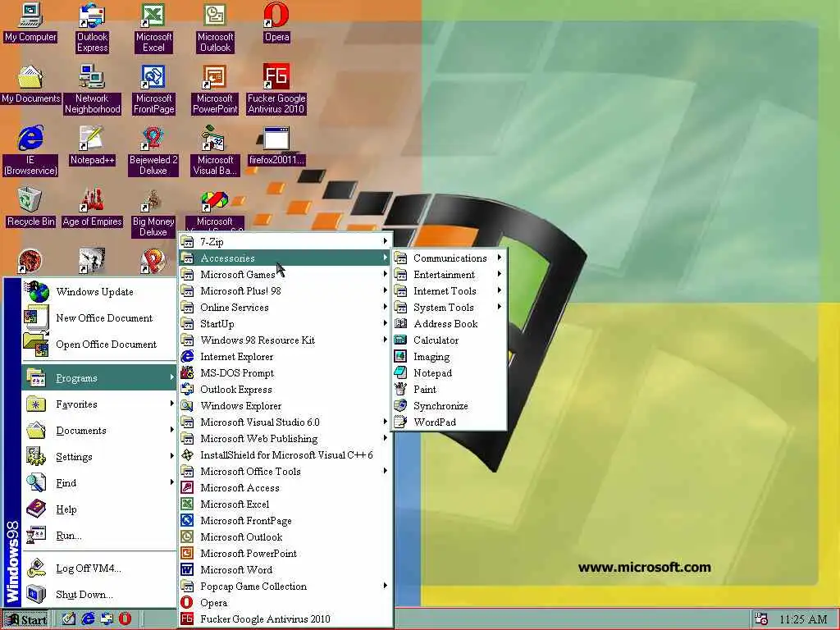Expand the Favorites submenu
Viewport: 840px width, 630px height.
point(99,404)
